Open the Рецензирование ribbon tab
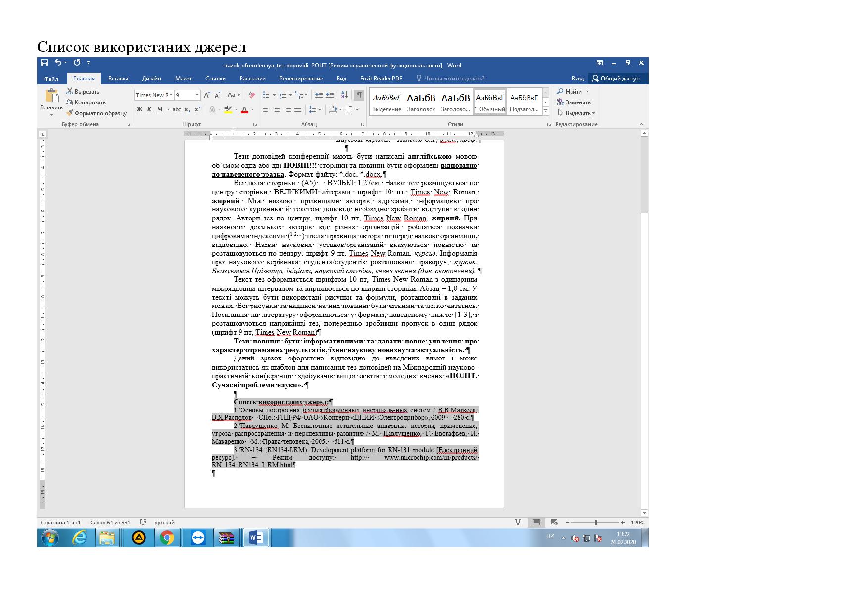The height and width of the screenshot is (614, 868). (x=300, y=78)
